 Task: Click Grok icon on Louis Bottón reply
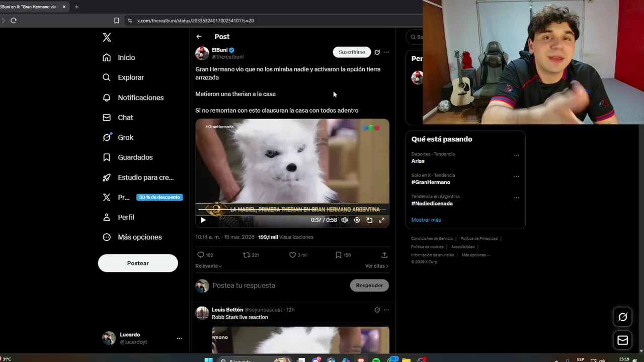377,310
